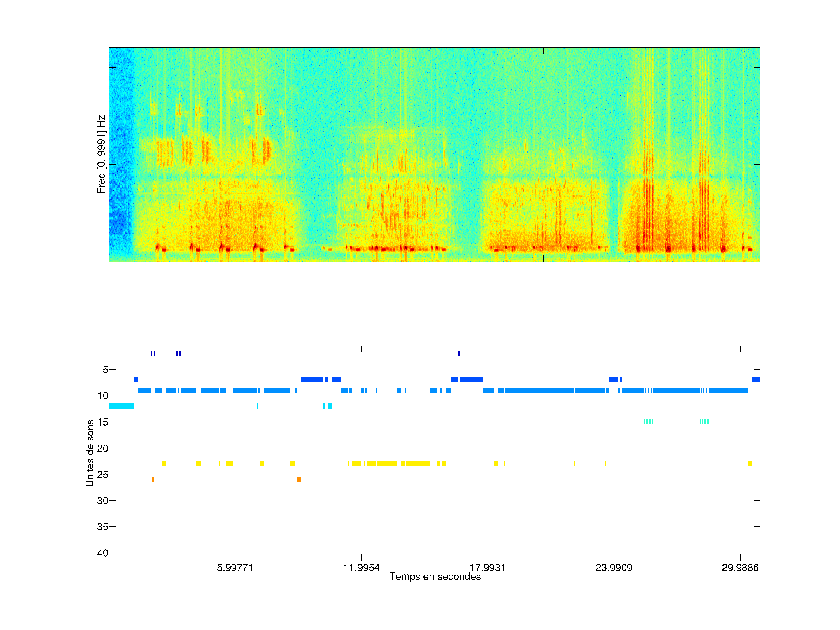Click the x-axis tick label 17.9931
Viewport: 840px width, 630px height.
488,568
